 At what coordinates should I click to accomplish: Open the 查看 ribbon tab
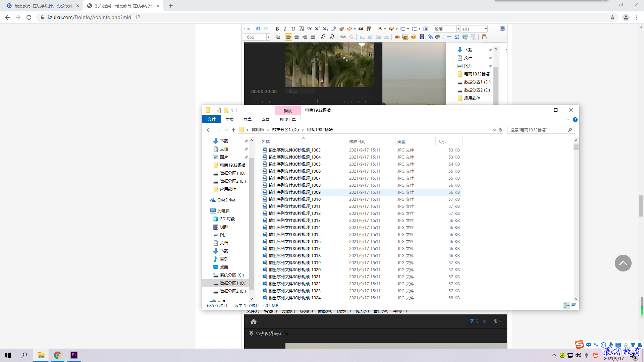click(265, 119)
